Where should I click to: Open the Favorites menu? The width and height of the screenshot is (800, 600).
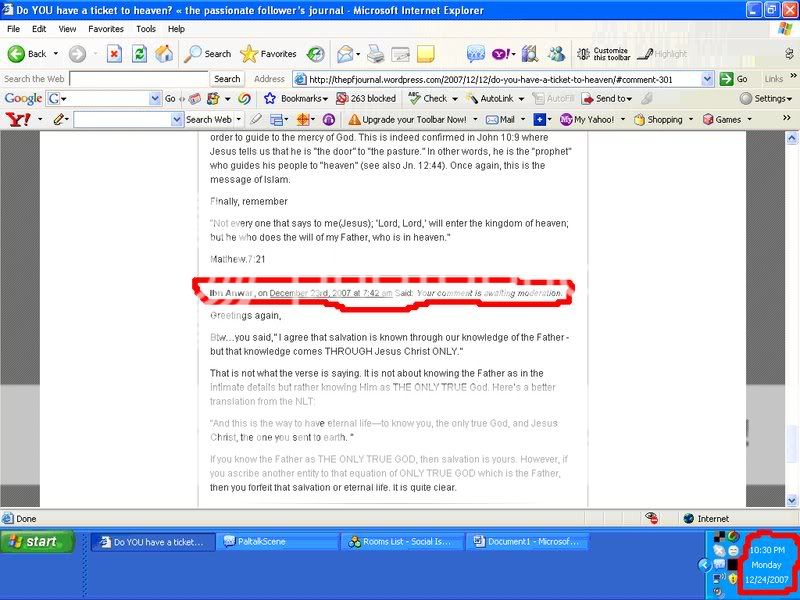(106, 29)
